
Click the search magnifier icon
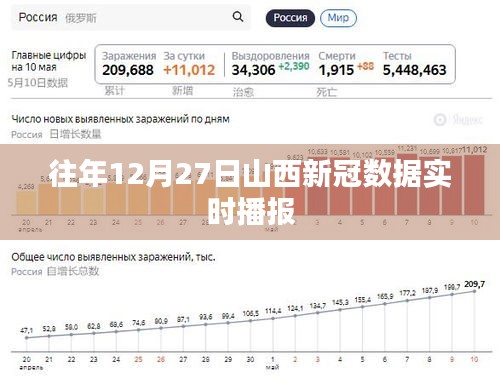238,17
